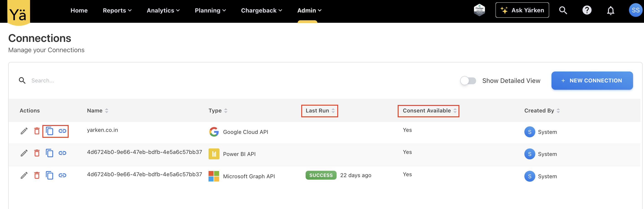Expand the Reports dropdown menu
644x209 pixels.
point(117,10)
